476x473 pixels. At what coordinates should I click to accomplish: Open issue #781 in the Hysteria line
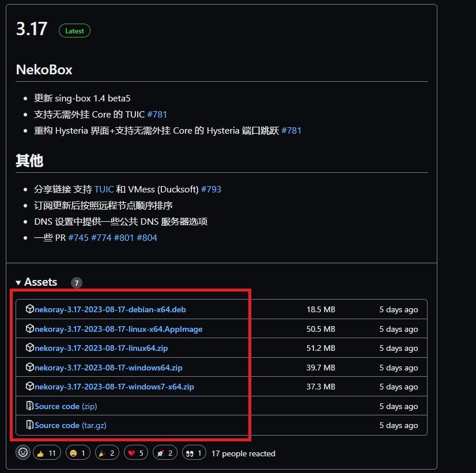(291, 130)
